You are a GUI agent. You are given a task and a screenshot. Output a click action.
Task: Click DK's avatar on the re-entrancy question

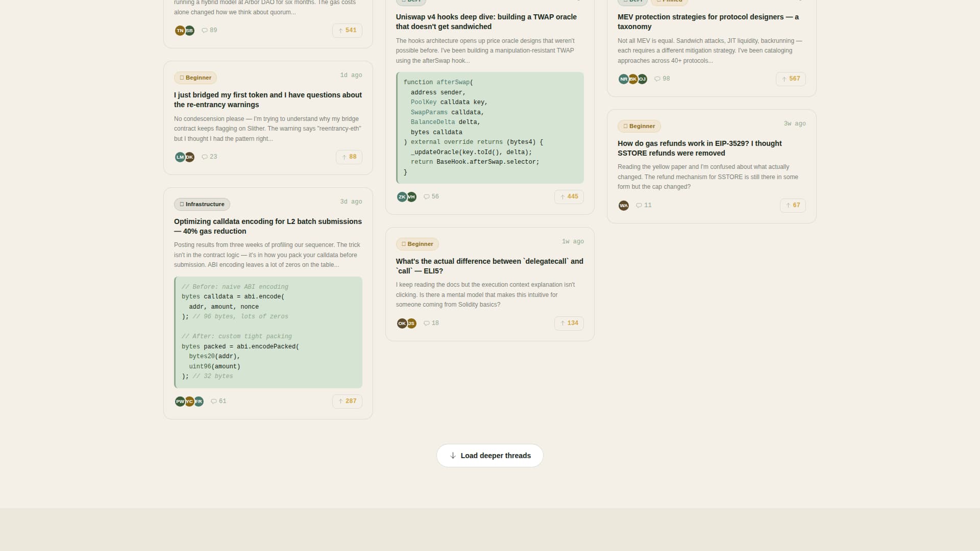pyautogui.click(x=189, y=157)
